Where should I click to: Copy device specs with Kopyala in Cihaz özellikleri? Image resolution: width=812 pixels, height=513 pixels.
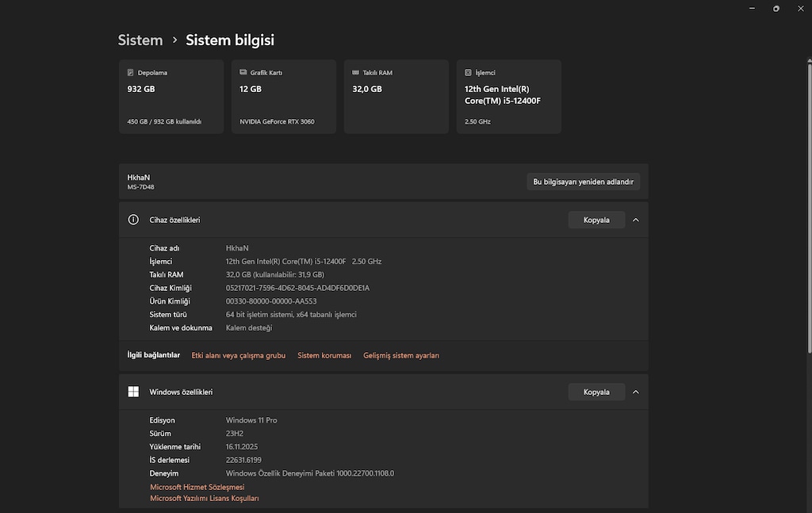(x=596, y=220)
